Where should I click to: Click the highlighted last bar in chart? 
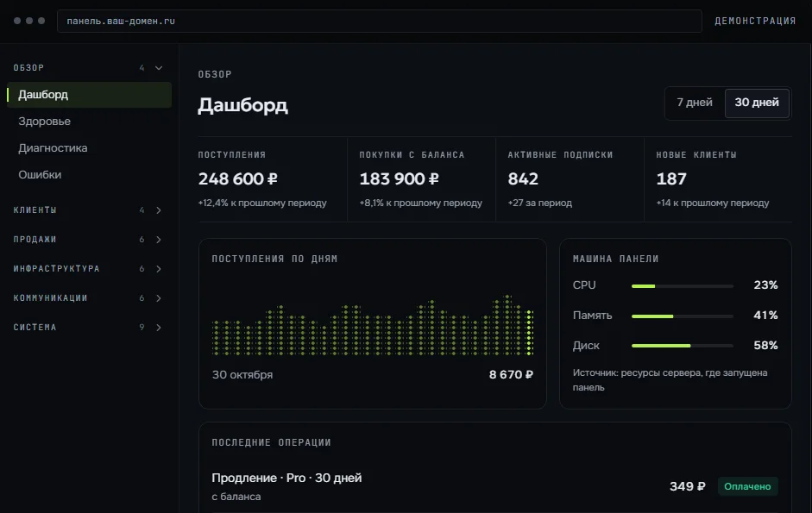coord(529,332)
